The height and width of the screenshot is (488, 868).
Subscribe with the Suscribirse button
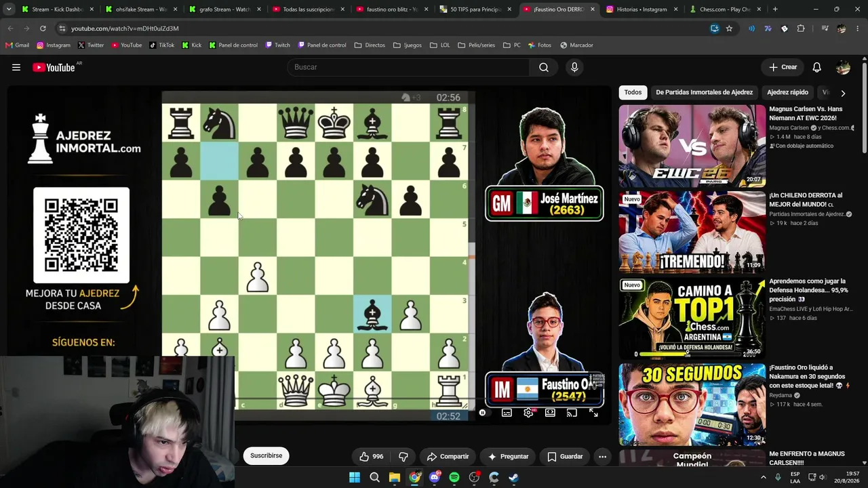click(x=267, y=455)
